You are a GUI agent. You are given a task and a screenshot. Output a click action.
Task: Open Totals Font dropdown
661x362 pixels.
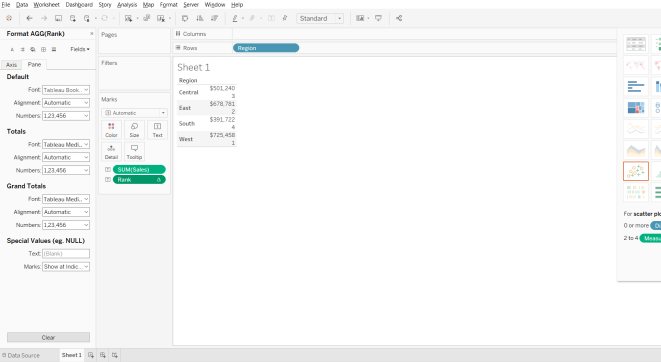66,145
